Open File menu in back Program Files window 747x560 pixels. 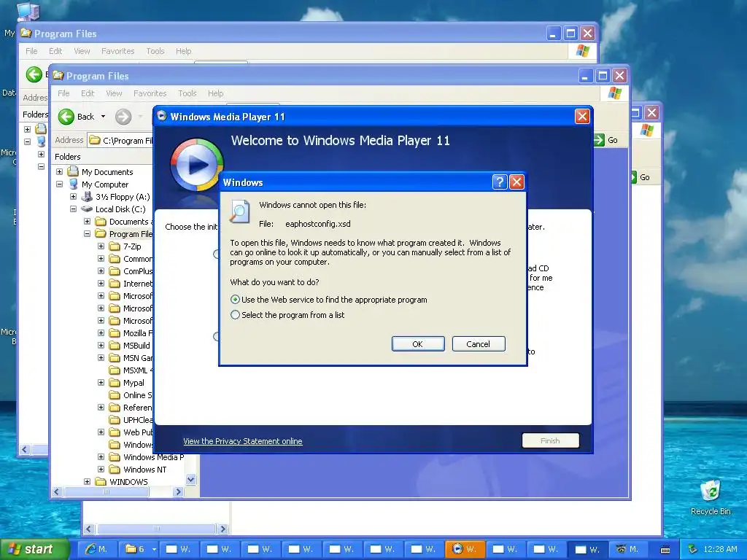[x=31, y=51]
